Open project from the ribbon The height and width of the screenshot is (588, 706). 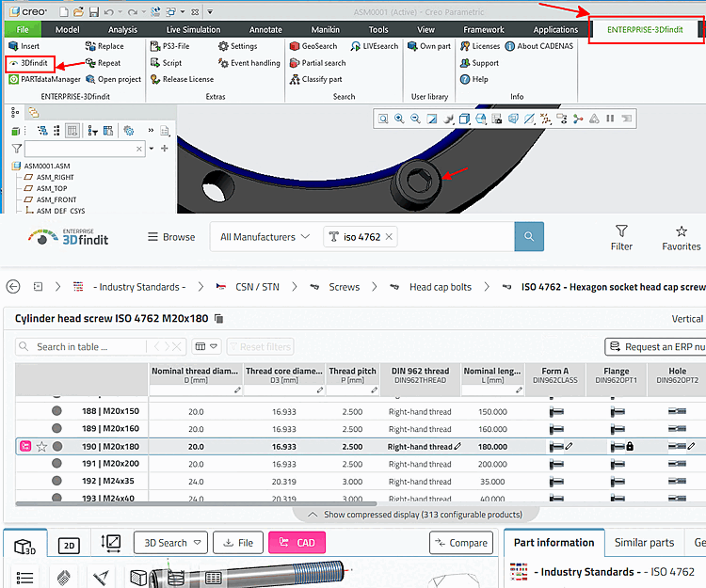pyautogui.click(x=114, y=79)
